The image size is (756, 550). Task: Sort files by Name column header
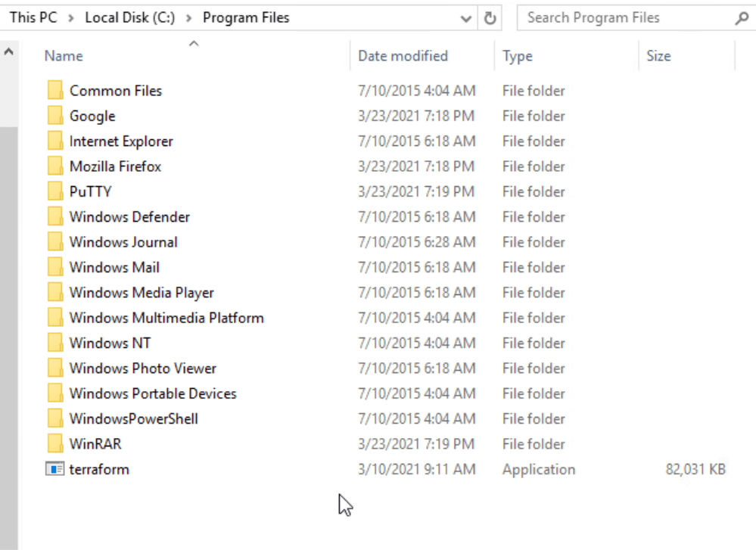64,56
